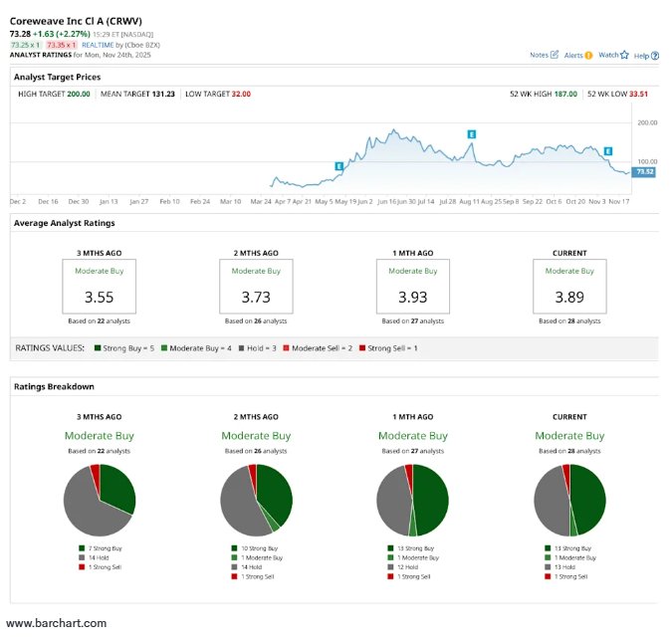Open the Help question mark icon
Image resolution: width=672 pixels, height=643 pixels.
coord(654,56)
